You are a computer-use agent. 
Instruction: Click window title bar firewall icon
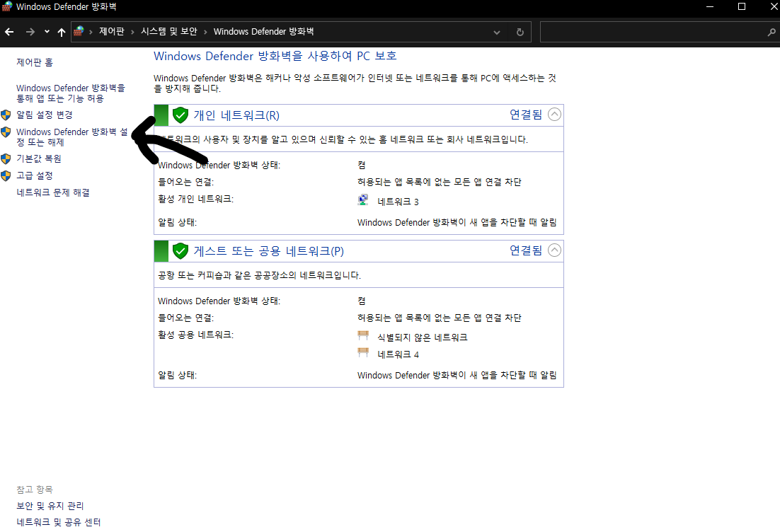coord(7,6)
